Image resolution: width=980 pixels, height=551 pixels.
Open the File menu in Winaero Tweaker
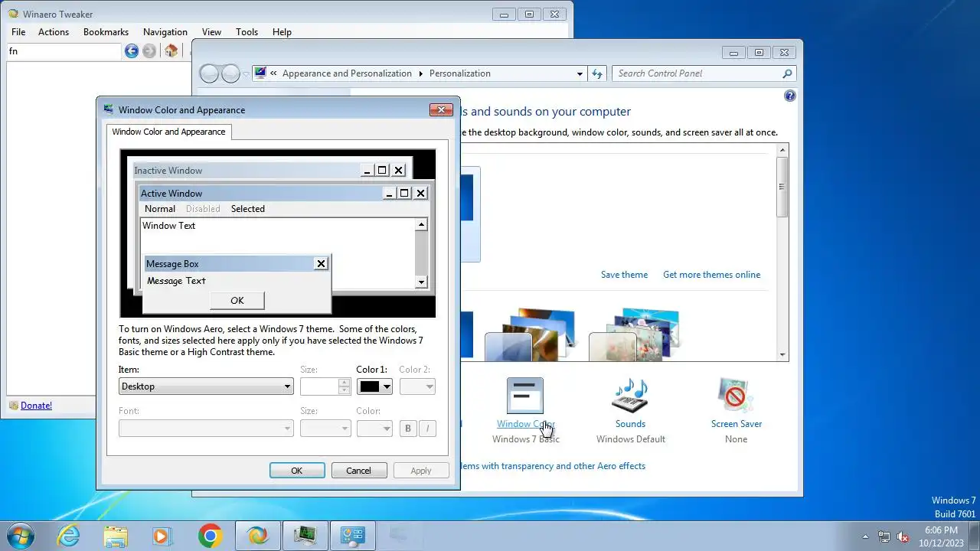tap(18, 32)
